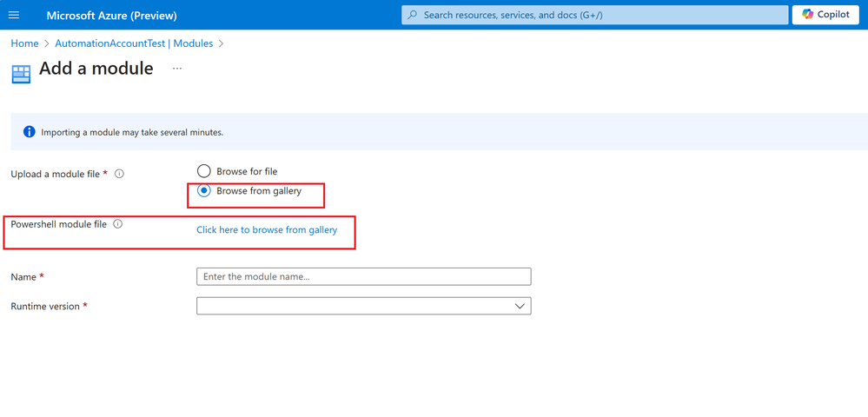Select the Browse for file radio button
Image resolution: width=868 pixels, height=417 pixels.
pyautogui.click(x=204, y=171)
